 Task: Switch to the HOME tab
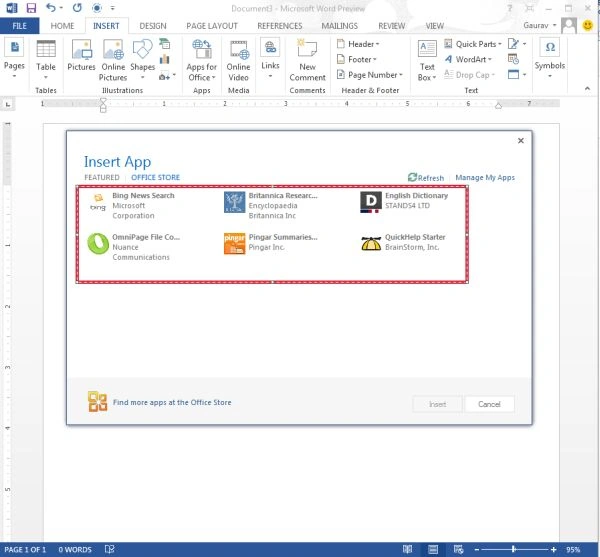click(62, 26)
